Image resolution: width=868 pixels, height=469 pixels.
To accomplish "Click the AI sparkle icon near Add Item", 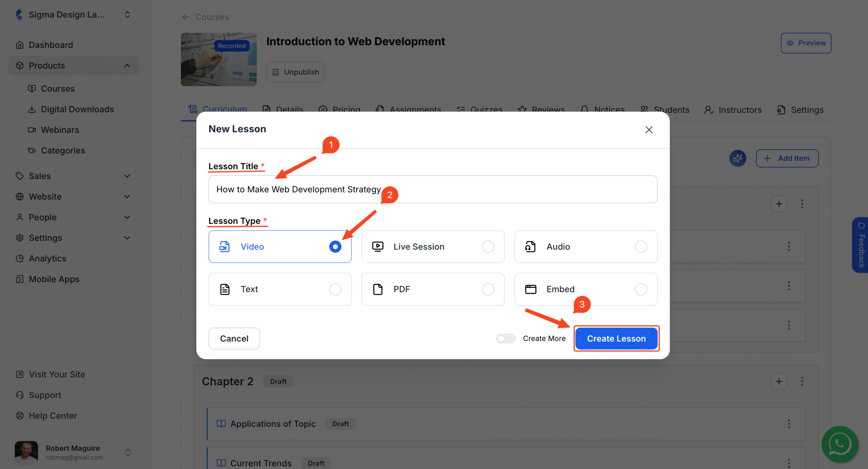I will (x=738, y=158).
